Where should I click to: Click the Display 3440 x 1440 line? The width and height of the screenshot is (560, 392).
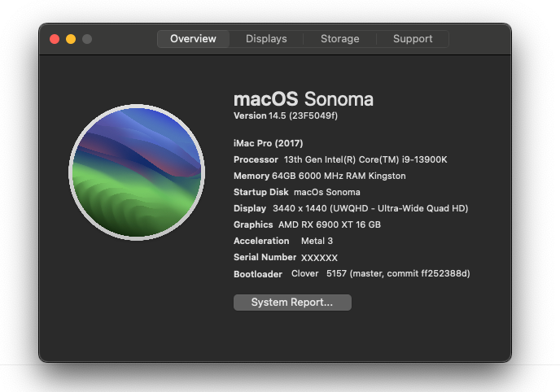pyautogui.click(x=351, y=208)
